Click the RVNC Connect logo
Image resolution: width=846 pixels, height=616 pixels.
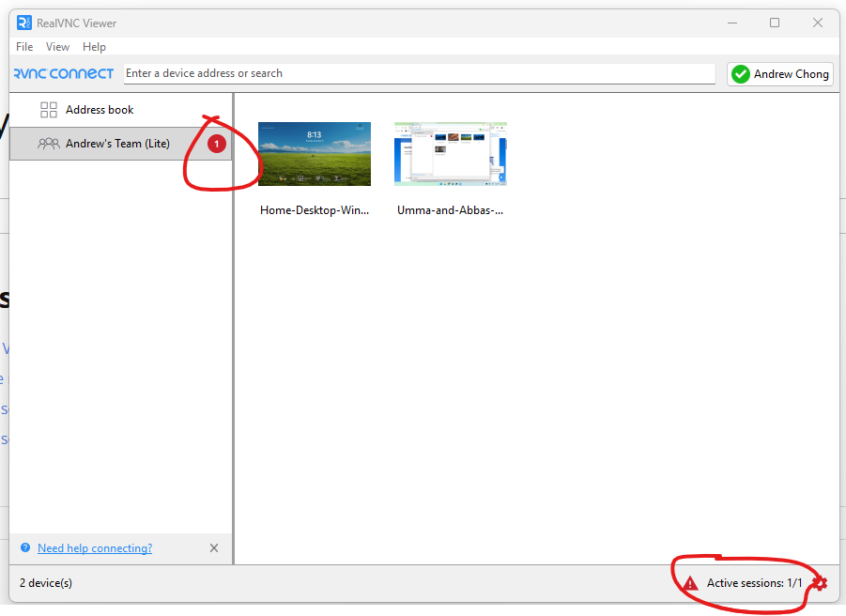point(64,73)
